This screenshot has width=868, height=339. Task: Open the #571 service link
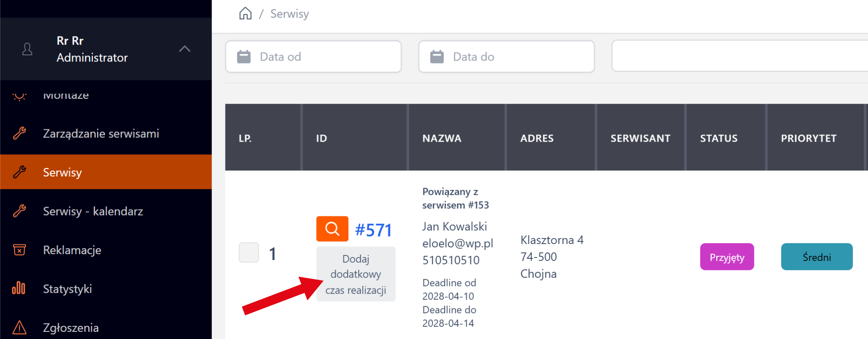pos(373,230)
